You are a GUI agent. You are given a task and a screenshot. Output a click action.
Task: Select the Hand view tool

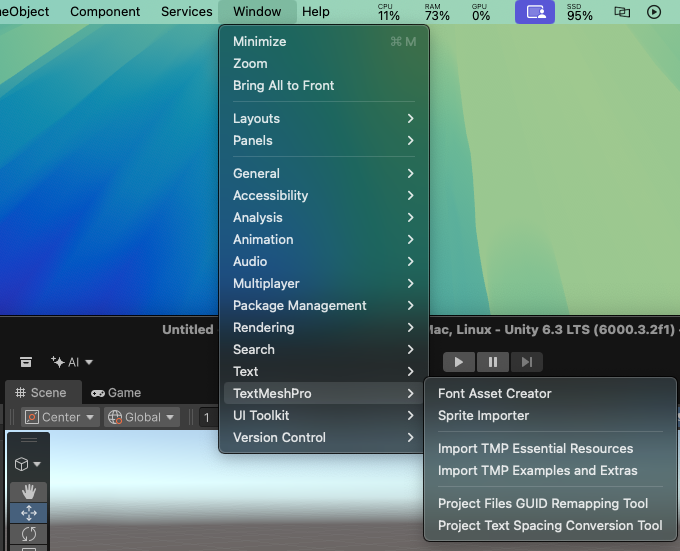29,492
